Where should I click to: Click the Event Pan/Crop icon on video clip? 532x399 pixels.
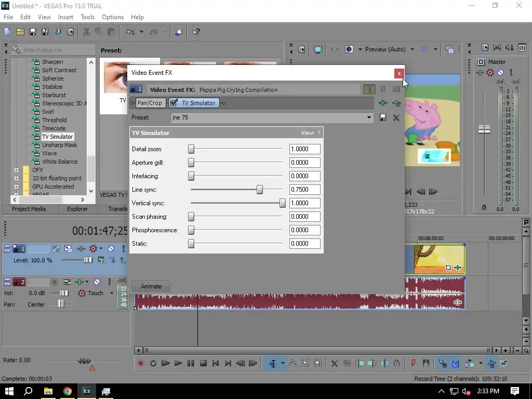coord(448,268)
